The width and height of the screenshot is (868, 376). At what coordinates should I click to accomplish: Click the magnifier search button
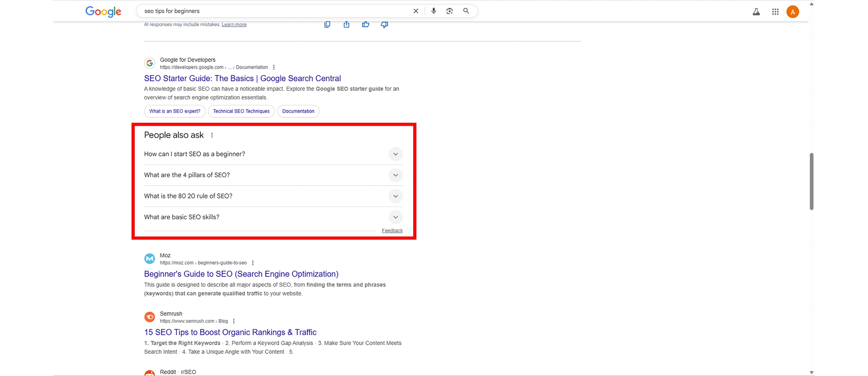click(466, 11)
